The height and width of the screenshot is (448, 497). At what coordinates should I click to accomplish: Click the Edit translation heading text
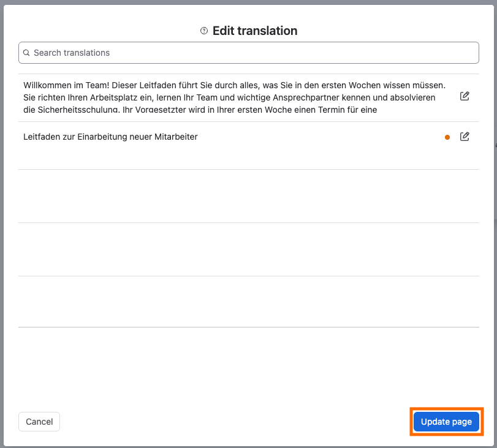point(255,31)
